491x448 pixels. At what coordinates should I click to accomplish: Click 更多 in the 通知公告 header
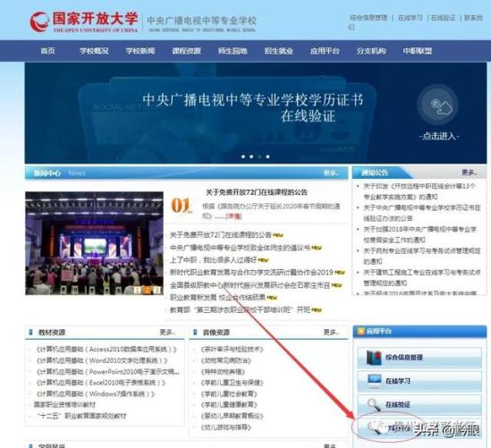pos(470,173)
